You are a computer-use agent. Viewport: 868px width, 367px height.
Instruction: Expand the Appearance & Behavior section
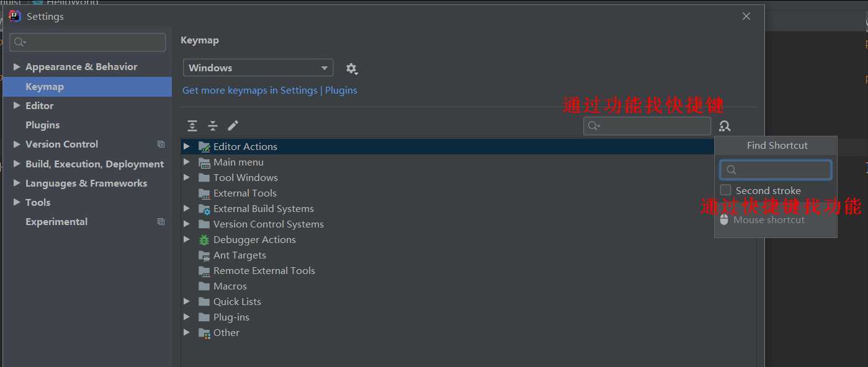pos(17,67)
